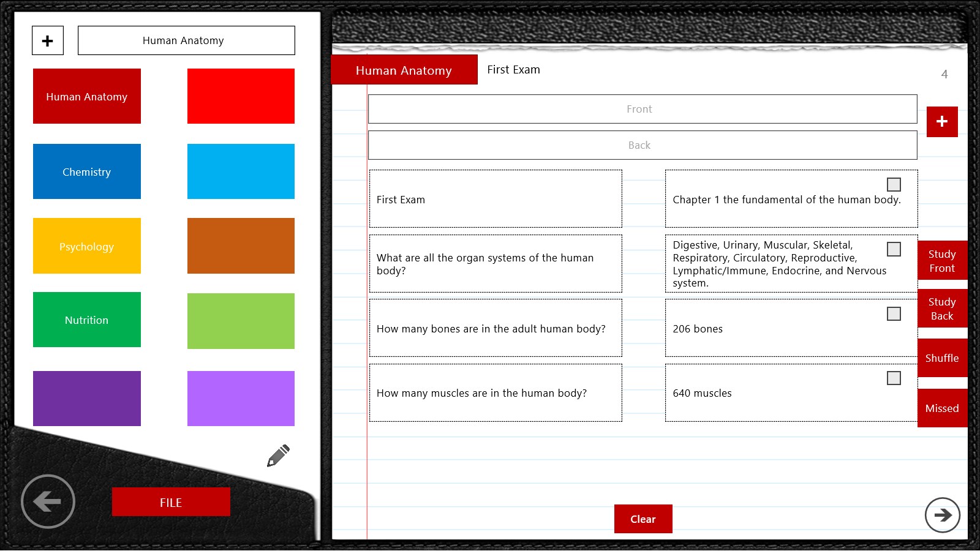Open the Human Anatomy notebook tab

[404, 70]
